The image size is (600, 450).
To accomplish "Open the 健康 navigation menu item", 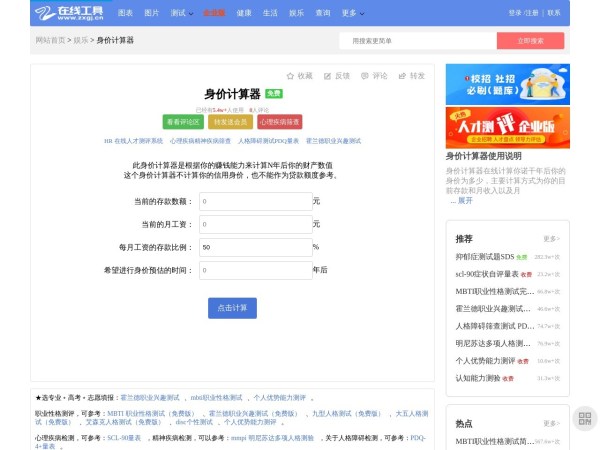I will [244, 13].
